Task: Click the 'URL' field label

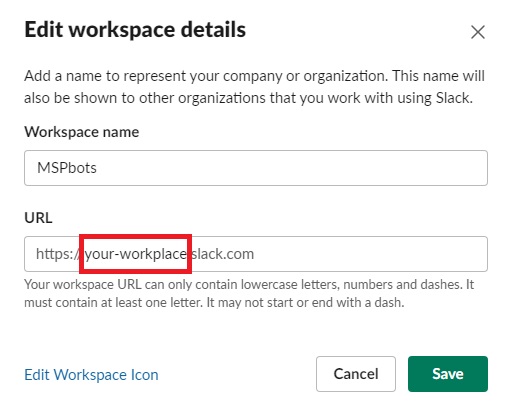Action: 38,218
